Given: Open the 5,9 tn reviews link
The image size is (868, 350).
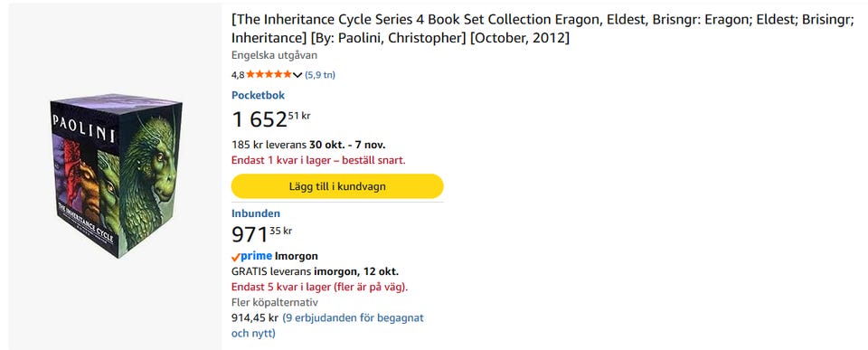Looking at the screenshot, I should tap(320, 75).
